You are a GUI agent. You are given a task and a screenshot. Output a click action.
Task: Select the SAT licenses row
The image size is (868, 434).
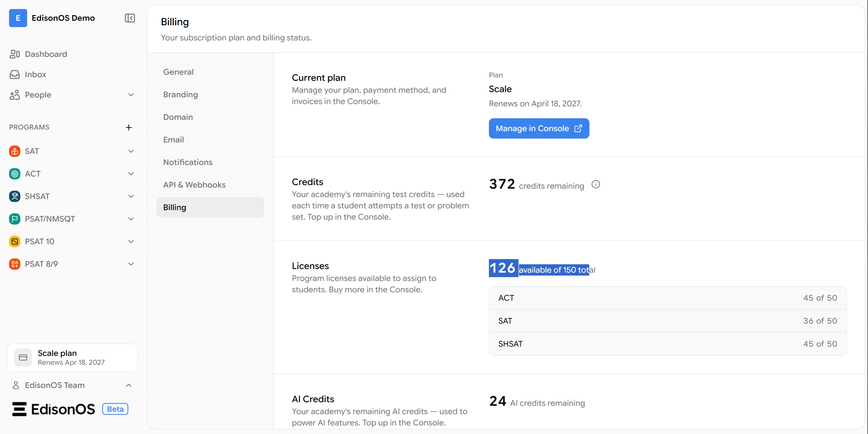[x=668, y=321]
